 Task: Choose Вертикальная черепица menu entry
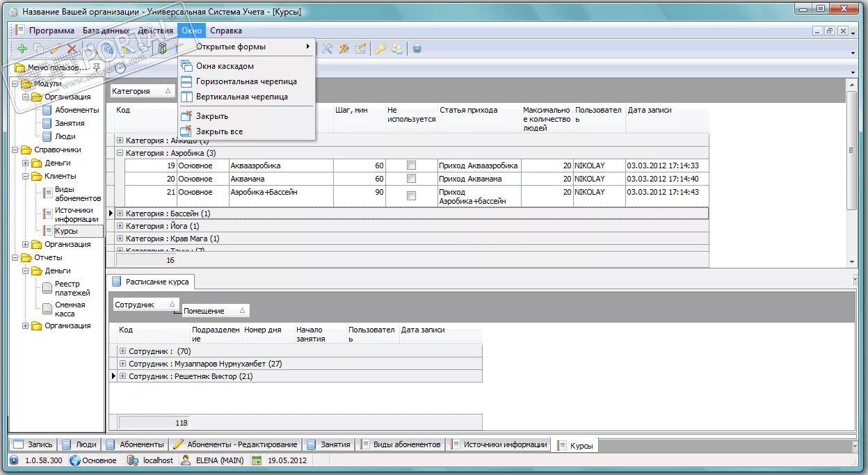click(x=246, y=97)
